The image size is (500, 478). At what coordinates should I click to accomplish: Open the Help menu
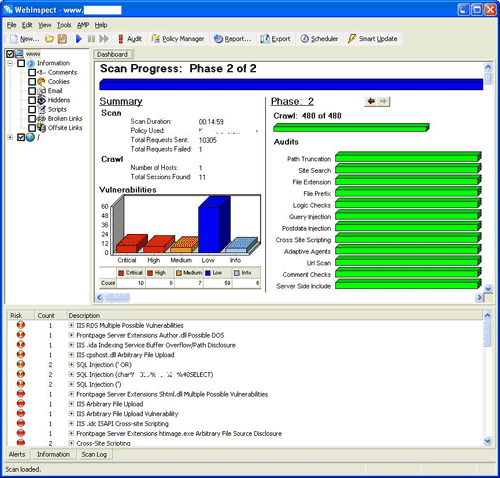(101, 25)
